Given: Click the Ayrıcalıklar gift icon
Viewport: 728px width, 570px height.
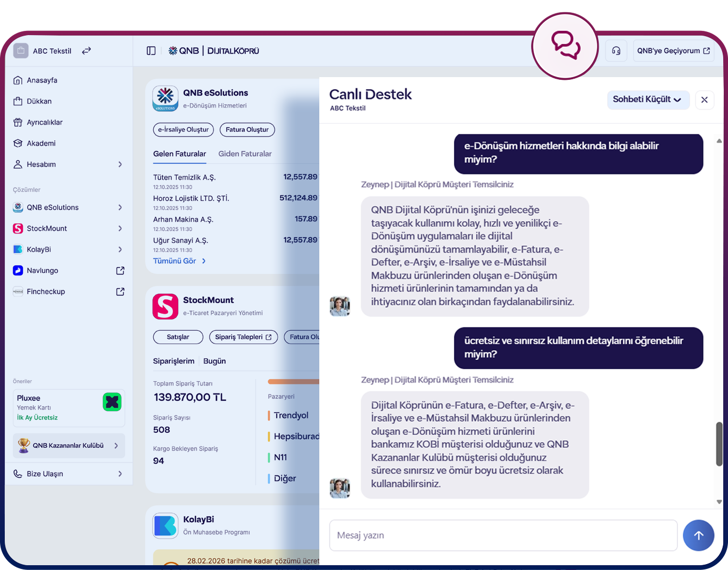Looking at the screenshot, I should (18, 122).
